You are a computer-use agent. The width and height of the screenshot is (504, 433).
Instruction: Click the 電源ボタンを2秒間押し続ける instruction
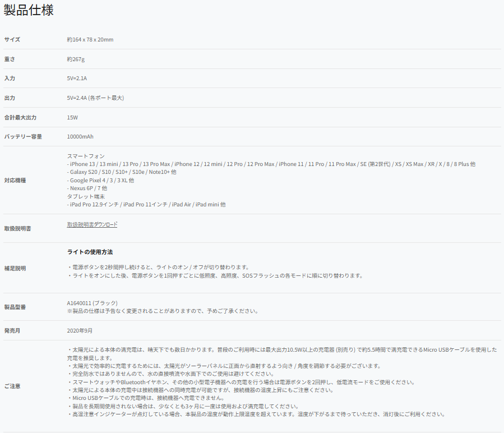(158, 268)
